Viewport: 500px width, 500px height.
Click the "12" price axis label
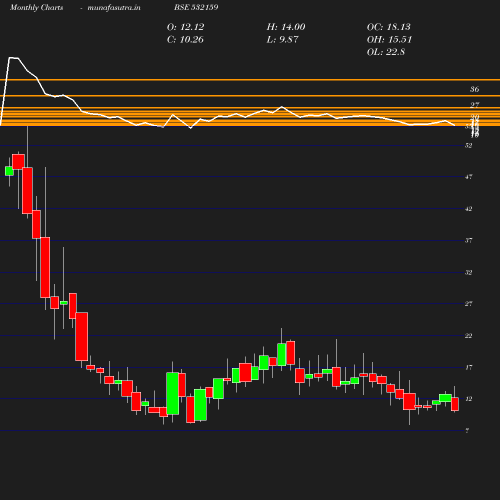[x=469, y=399]
